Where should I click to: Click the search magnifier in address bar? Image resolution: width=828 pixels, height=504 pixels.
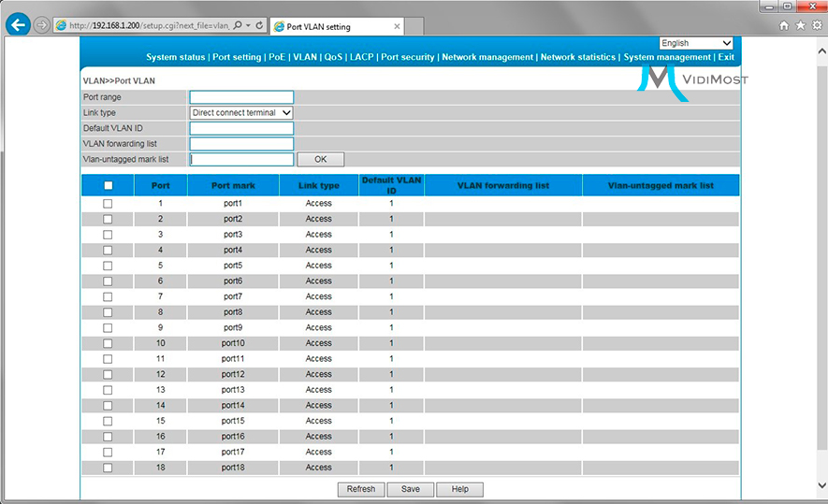236,26
